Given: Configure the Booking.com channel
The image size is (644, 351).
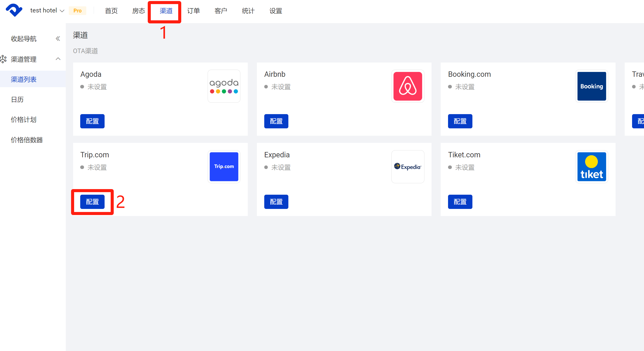Looking at the screenshot, I should [460, 121].
